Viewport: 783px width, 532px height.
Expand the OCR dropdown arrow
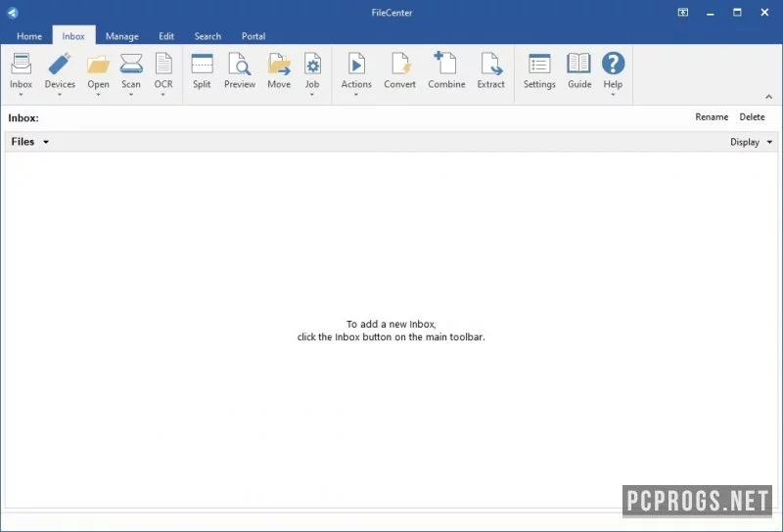pos(163,94)
